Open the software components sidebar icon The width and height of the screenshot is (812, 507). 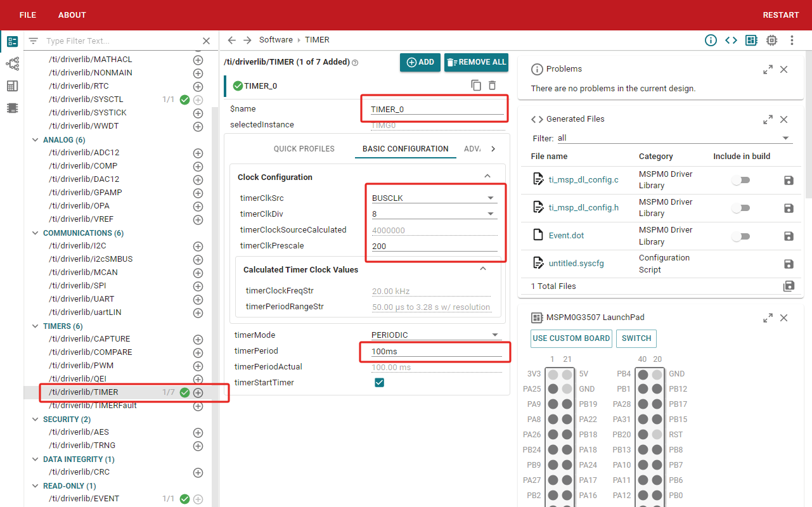pos(12,42)
